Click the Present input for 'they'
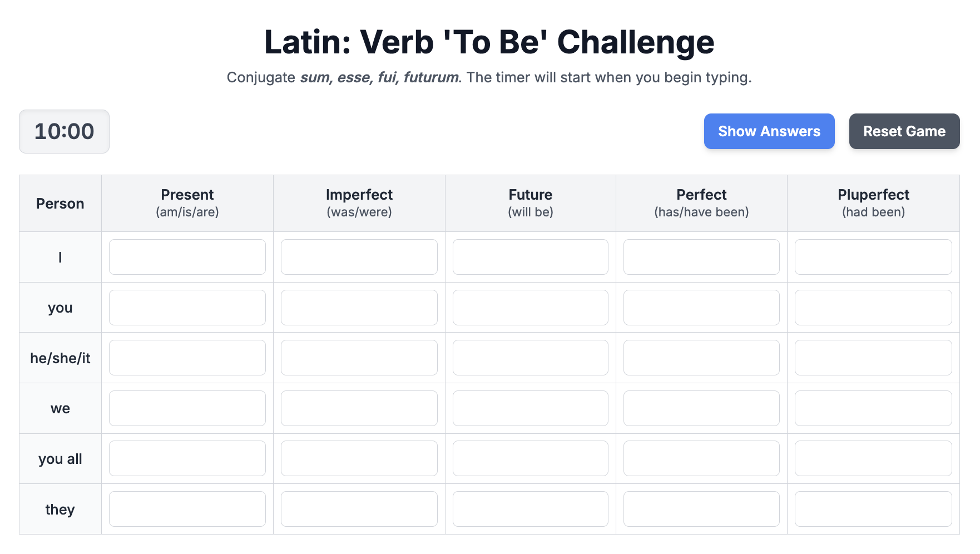 pos(187,509)
